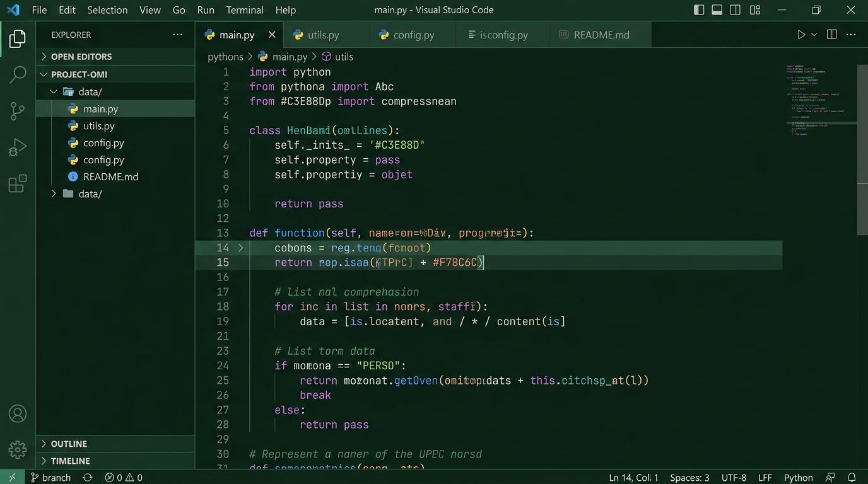Open the Manage settings gear
The width and height of the screenshot is (868, 484).
(x=18, y=449)
